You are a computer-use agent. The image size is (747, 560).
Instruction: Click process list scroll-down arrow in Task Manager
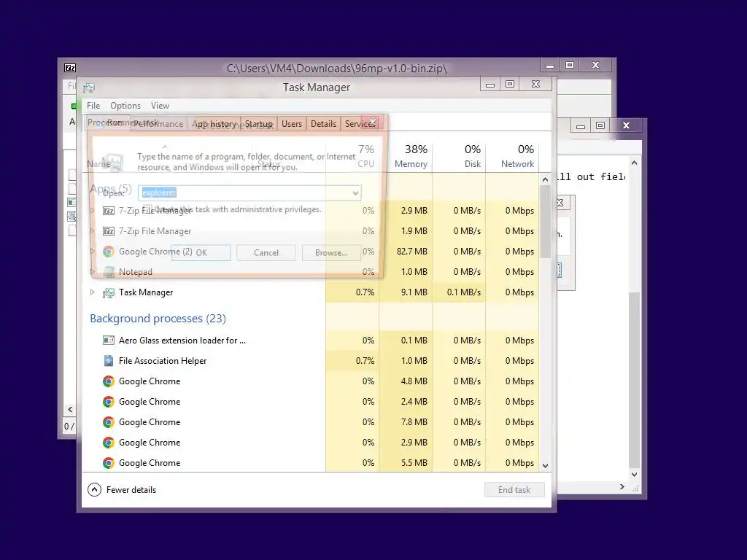(x=546, y=466)
